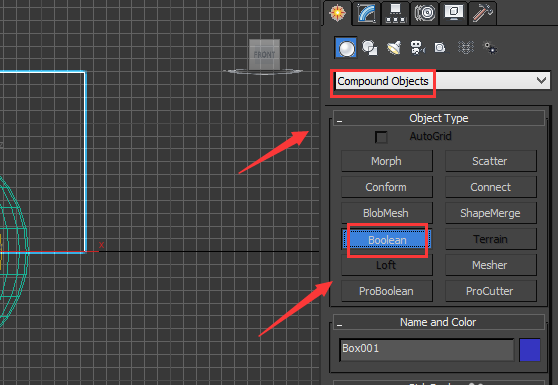This screenshot has width=558, height=385.
Task: Select the Helpers category icon
Action: tap(440, 47)
